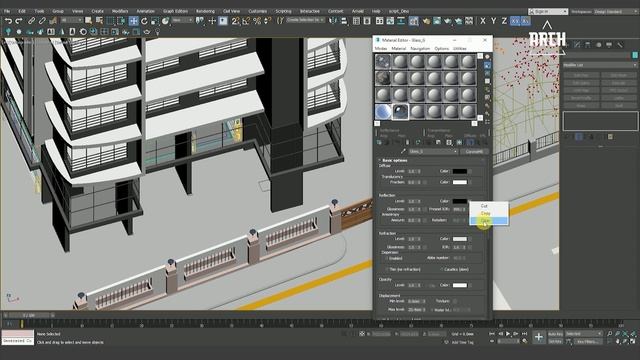Click the Zoom magnifier viewport control
This screenshot has width=640, height=360.
point(609,334)
